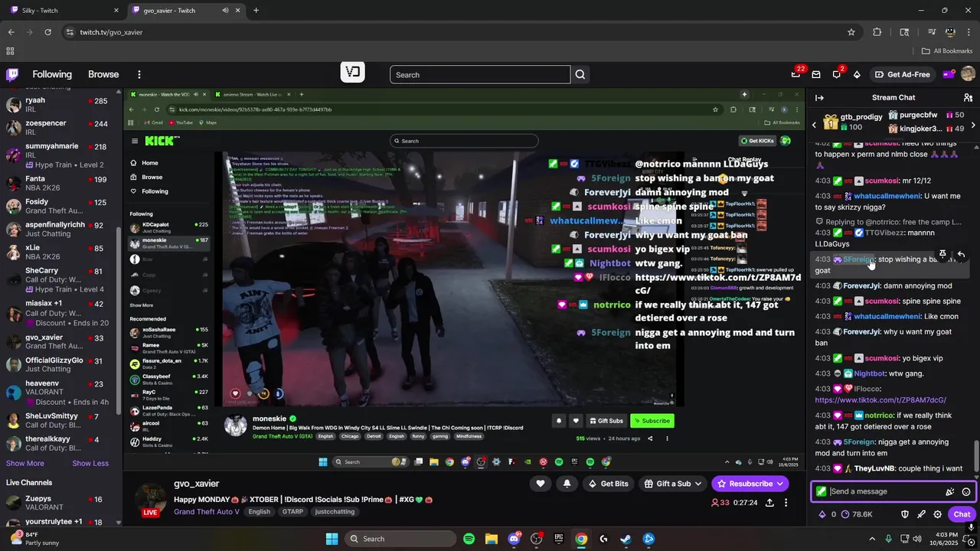The image size is (980, 551).
Task: Toggle the heart follow button for gvo_xavier
Action: tap(541, 484)
